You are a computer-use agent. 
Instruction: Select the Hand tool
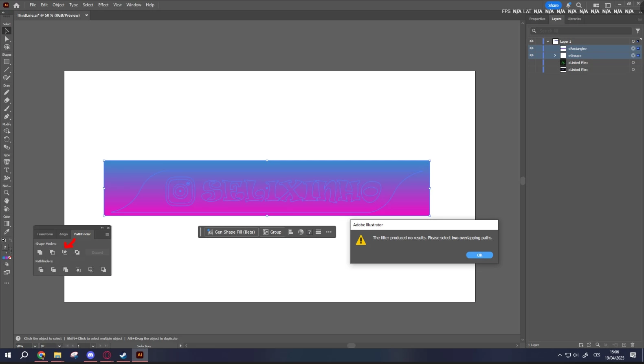[x=7, y=201]
